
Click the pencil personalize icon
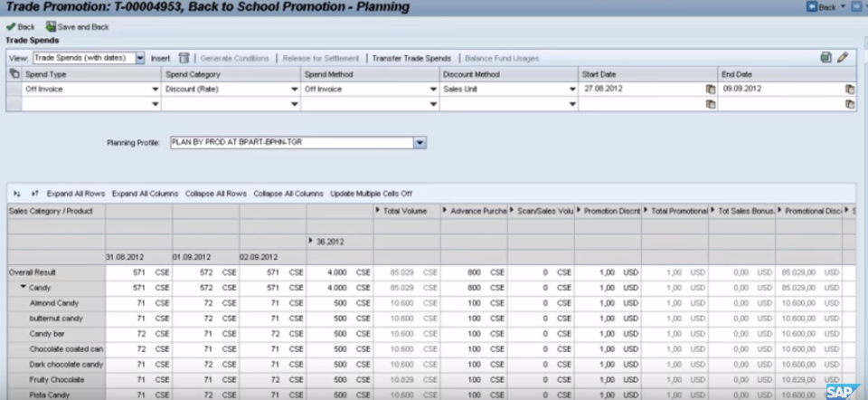pos(843,57)
